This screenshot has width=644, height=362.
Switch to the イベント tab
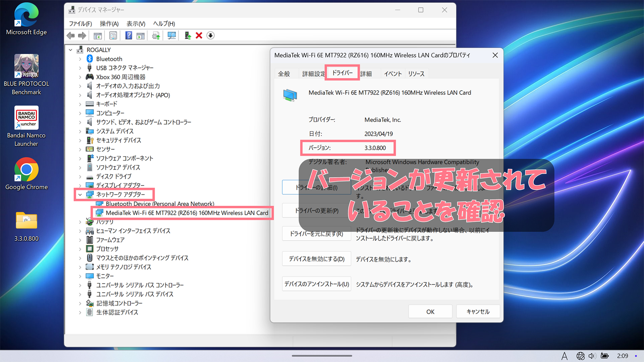(393, 74)
